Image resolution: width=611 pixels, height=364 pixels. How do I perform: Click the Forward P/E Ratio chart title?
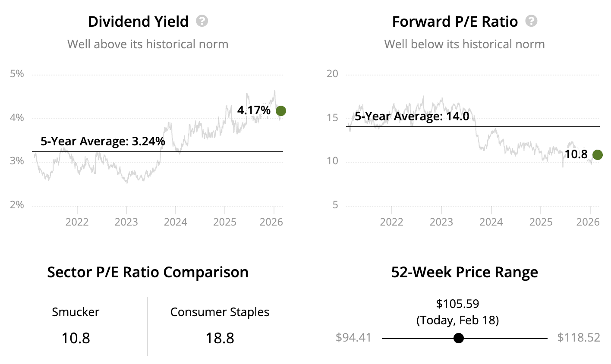(x=455, y=22)
